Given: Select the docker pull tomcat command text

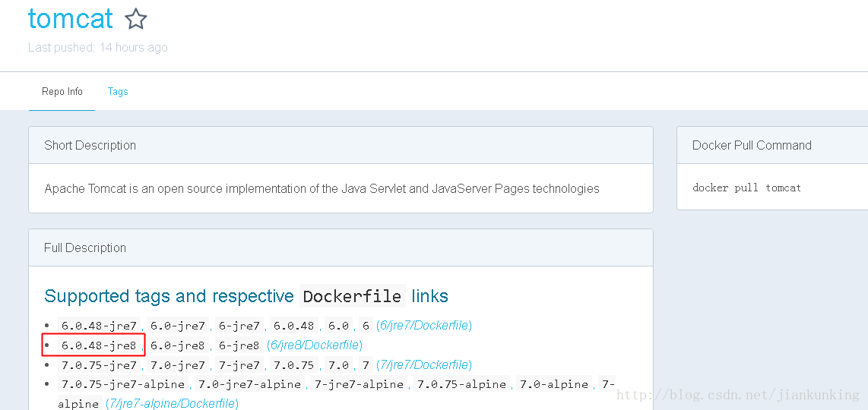Looking at the screenshot, I should point(746,188).
